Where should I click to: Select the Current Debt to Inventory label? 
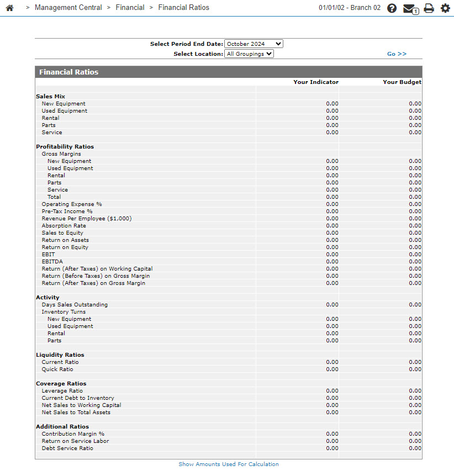click(78, 398)
